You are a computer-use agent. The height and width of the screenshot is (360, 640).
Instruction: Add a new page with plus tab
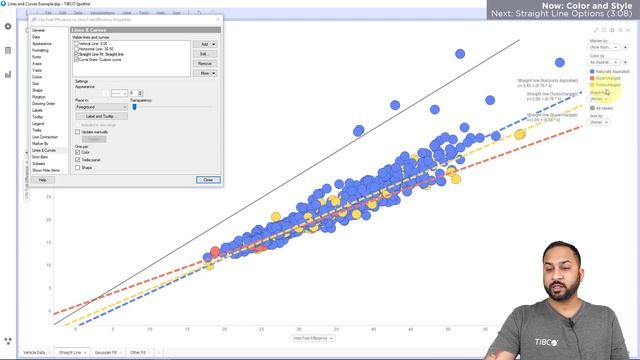point(159,353)
